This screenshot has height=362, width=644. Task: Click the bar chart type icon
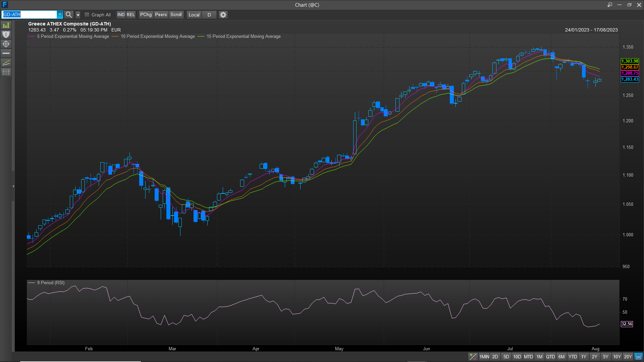pos(6,25)
